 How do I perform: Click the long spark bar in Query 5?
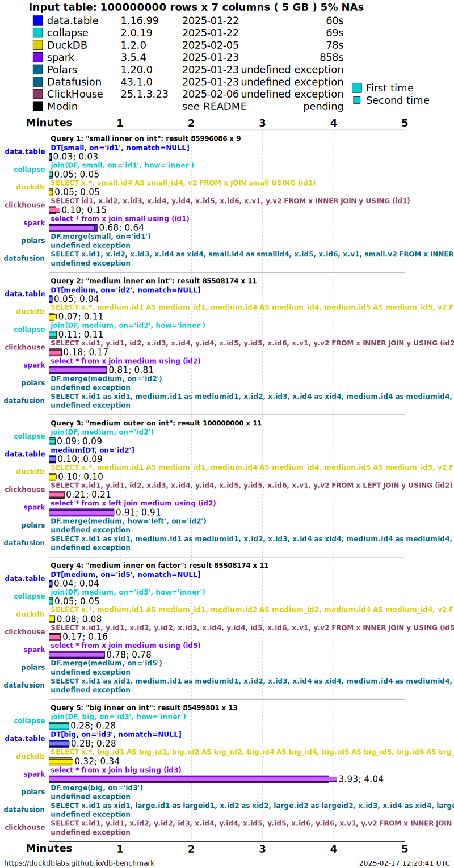[x=193, y=779]
